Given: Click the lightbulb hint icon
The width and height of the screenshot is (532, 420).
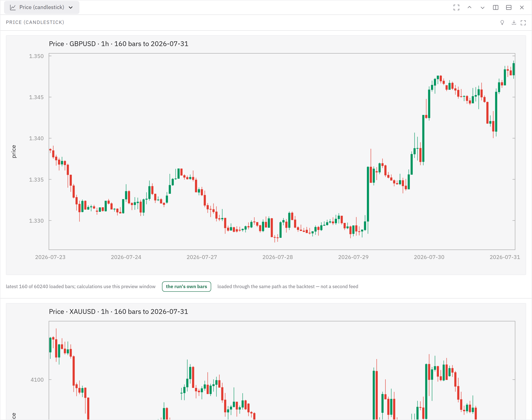Looking at the screenshot, I should [502, 23].
